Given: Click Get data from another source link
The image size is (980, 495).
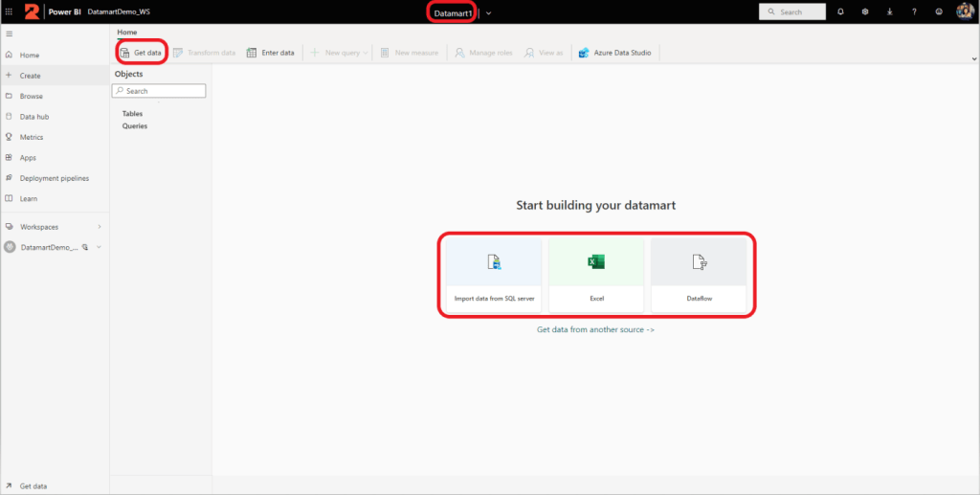Looking at the screenshot, I should click(x=595, y=329).
